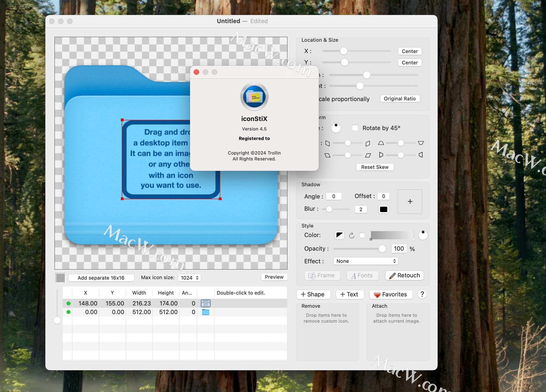546x392 pixels.
Task: Click the X location slider
Action: [x=357, y=51]
